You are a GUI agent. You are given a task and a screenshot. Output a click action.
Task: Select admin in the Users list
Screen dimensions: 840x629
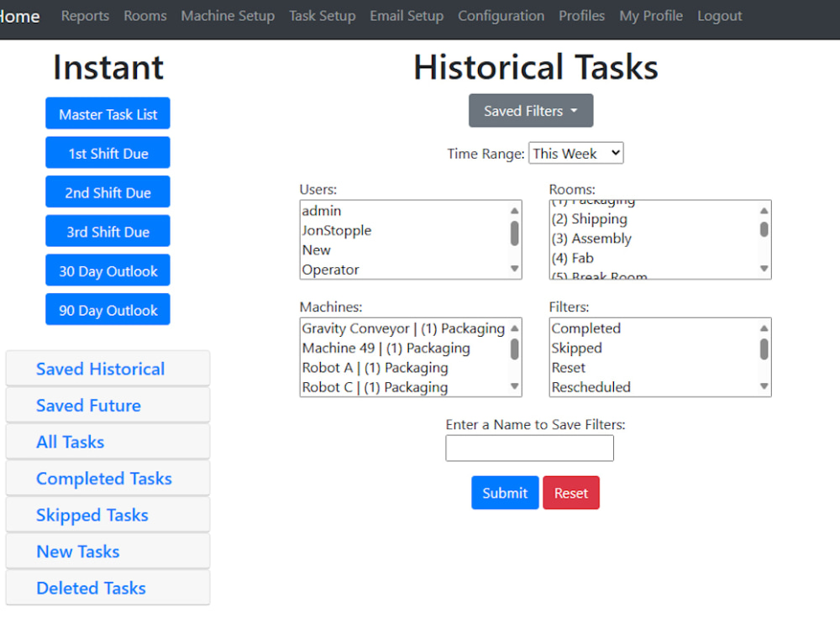click(322, 211)
